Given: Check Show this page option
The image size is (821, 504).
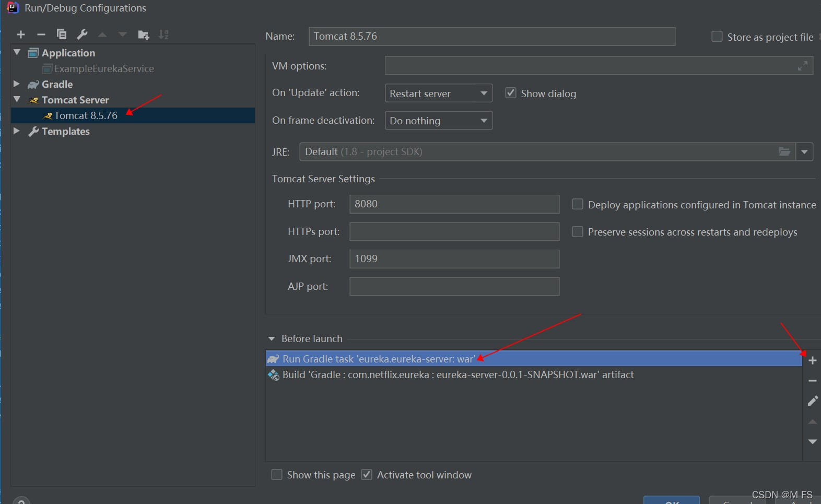Looking at the screenshot, I should coord(277,474).
